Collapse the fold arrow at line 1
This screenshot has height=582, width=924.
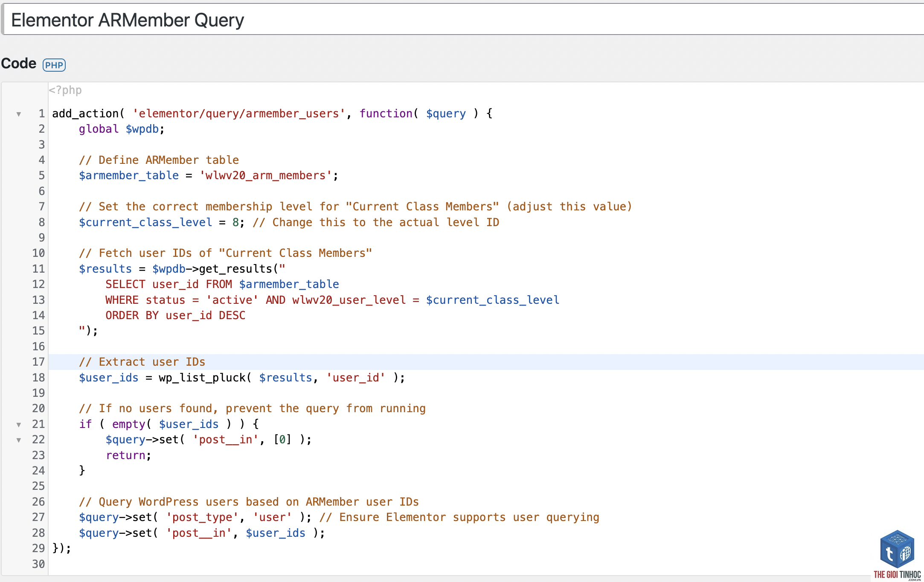(19, 114)
